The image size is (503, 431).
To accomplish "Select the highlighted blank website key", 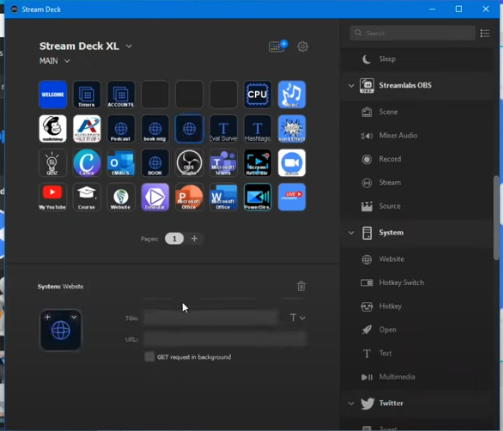I will [x=189, y=129].
